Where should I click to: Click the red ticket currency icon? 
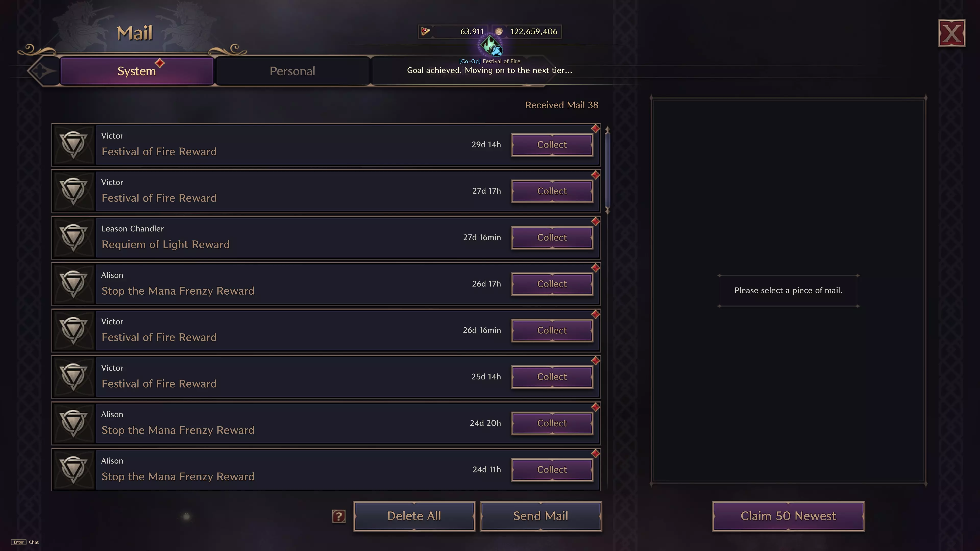[425, 32]
